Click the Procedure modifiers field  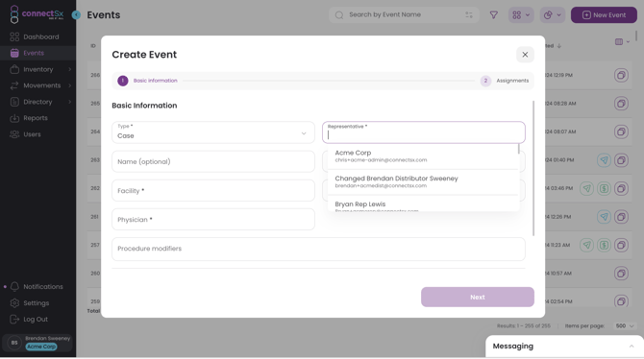pos(318,249)
